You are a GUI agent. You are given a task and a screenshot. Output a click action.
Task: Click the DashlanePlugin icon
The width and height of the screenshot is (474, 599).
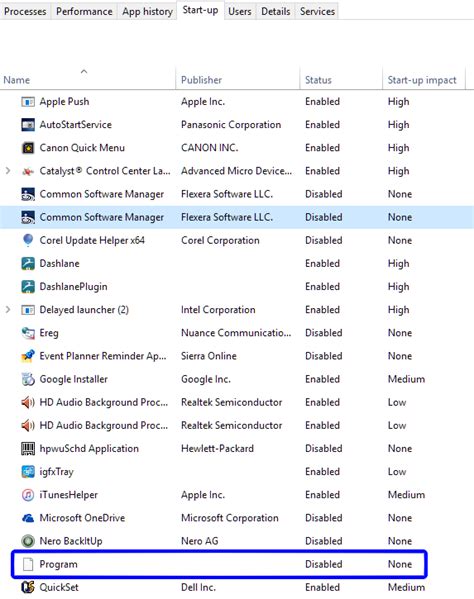tap(28, 287)
